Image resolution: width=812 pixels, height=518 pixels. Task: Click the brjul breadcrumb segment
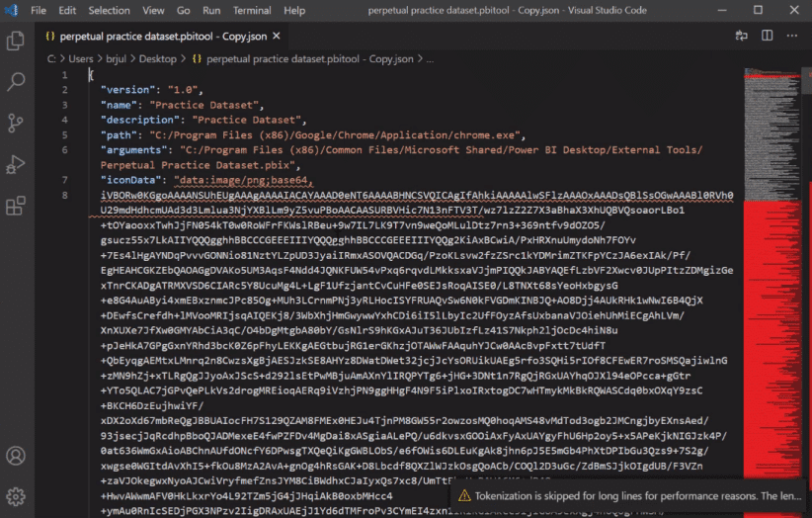tap(116, 59)
